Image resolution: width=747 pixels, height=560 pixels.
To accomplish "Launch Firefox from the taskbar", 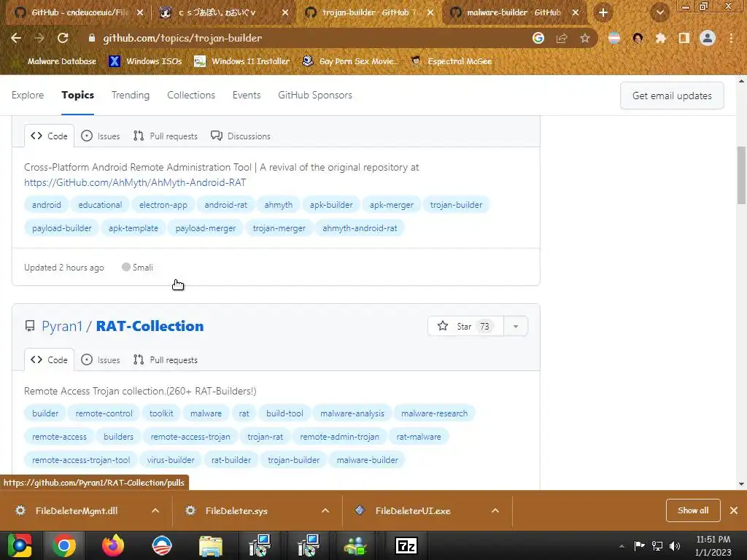I will [x=113, y=545].
